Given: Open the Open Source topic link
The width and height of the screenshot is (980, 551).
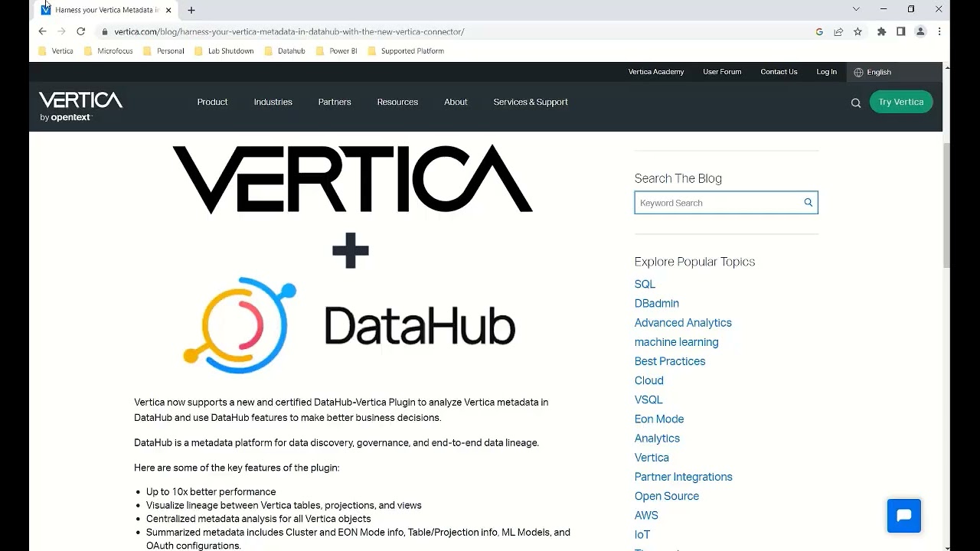Looking at the screenshot, I should point(667,496).
